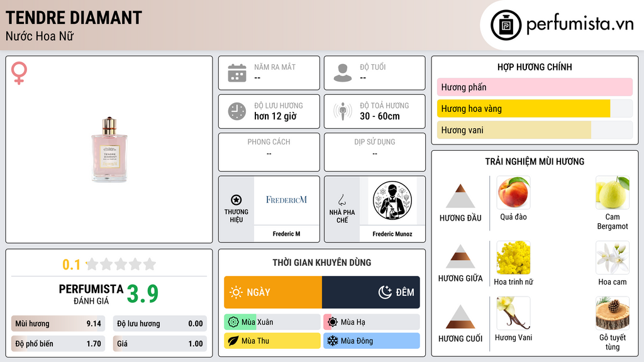Click the moon icon in the Đêm bar

pos(385,292)
